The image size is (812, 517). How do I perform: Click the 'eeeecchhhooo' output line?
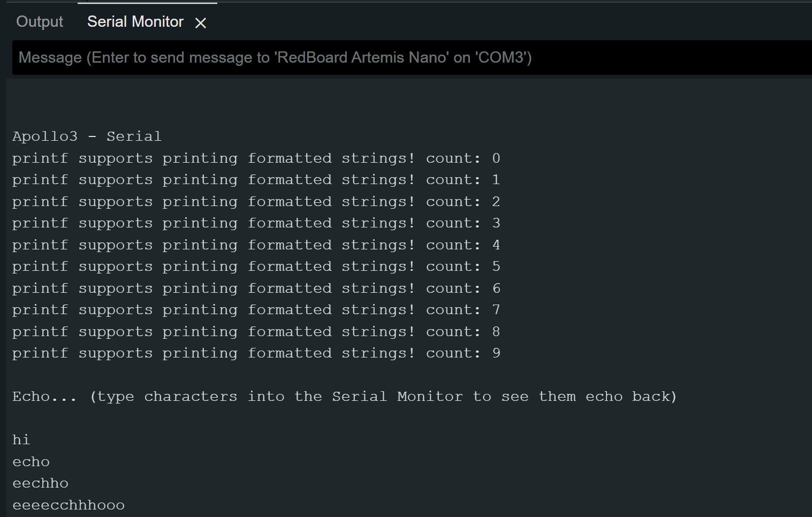tap(69, 505)
